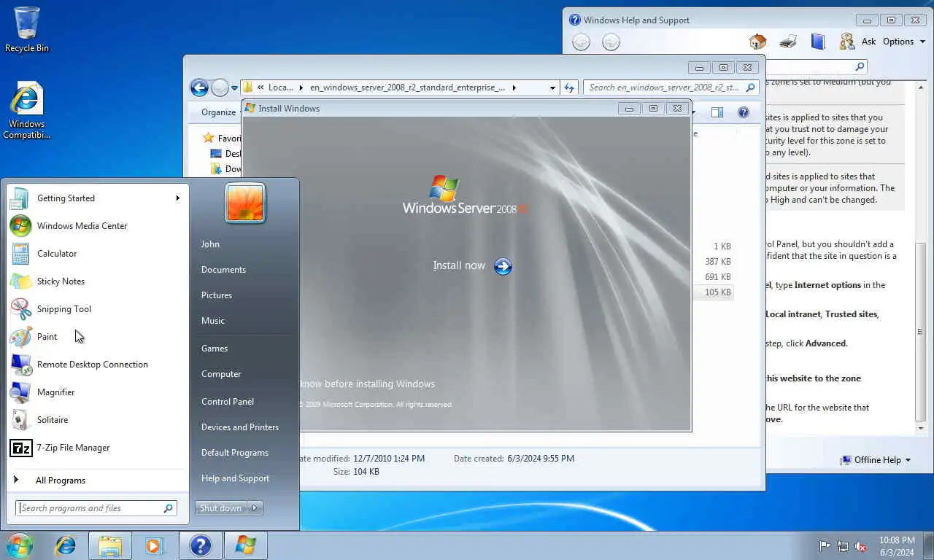The height and width of the screenshot is (560, 934).
Task: Open Sticky Notes
Action: pyautogui.click(x=97, y=281)
